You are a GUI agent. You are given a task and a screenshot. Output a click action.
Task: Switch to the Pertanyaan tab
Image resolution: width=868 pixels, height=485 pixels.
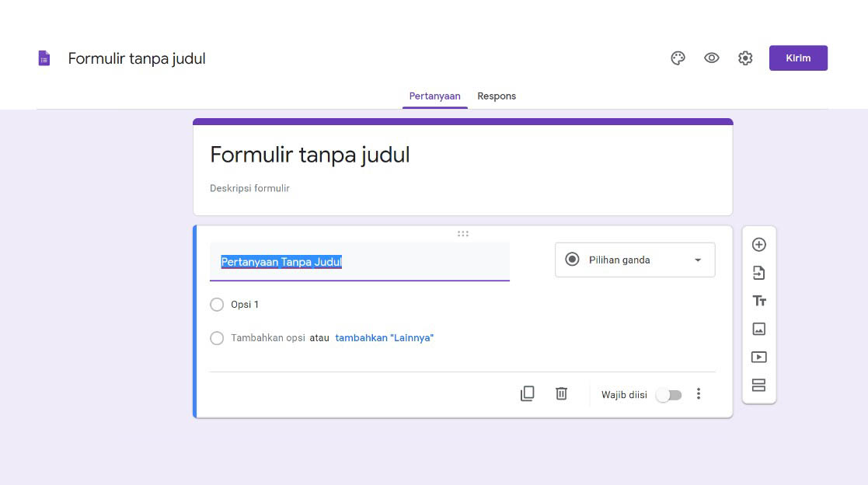click(434, 96)
